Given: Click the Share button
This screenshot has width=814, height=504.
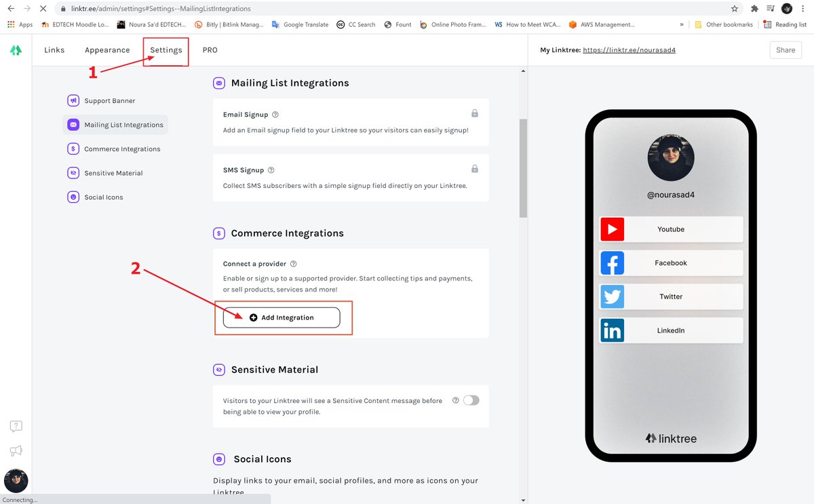Looking at the screenshot, I should pyautogui.click(x=786, y=50).
